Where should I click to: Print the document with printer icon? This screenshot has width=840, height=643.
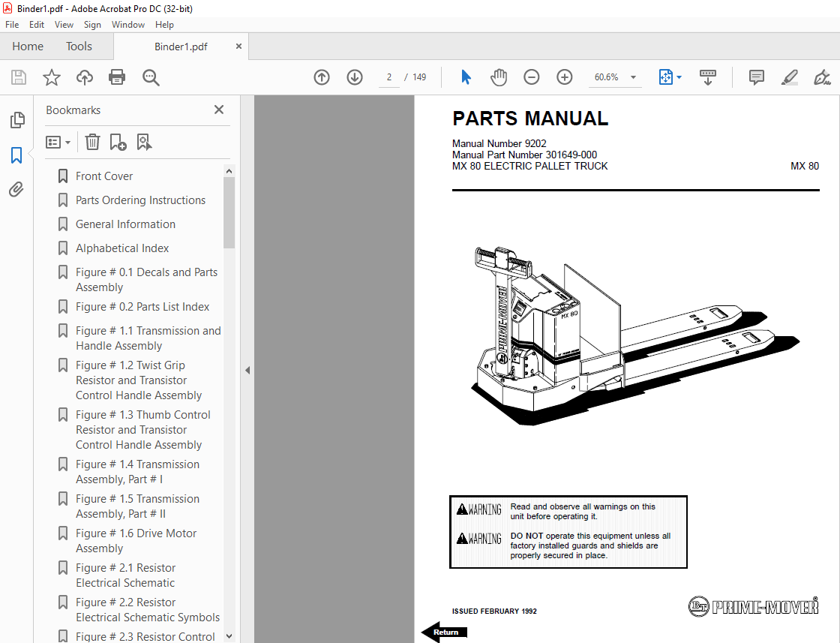coord(117,77)
